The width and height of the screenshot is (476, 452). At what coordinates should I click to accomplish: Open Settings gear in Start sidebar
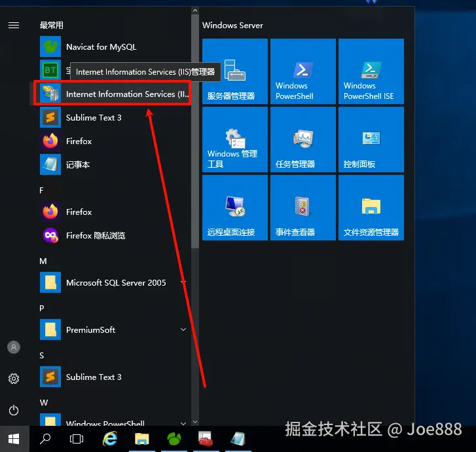point(14,379)
